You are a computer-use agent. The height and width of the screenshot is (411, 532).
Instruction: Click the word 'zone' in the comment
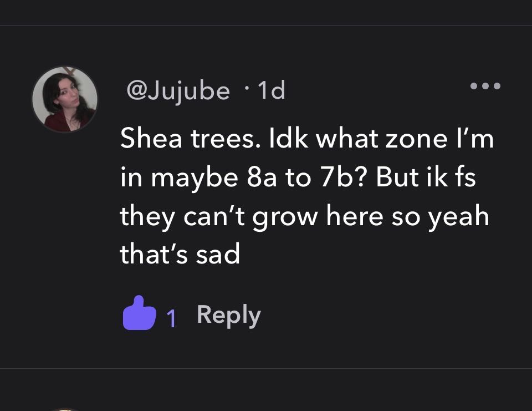(x=416, y=139)
